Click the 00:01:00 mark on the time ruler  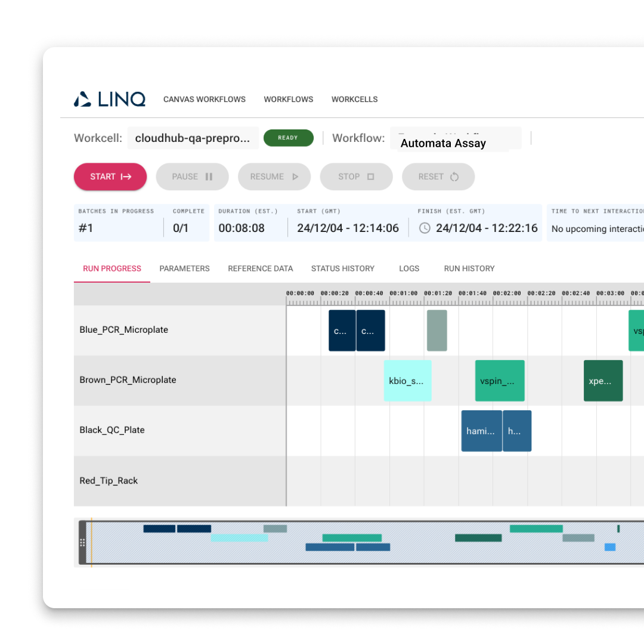click(x=403, y=293)
